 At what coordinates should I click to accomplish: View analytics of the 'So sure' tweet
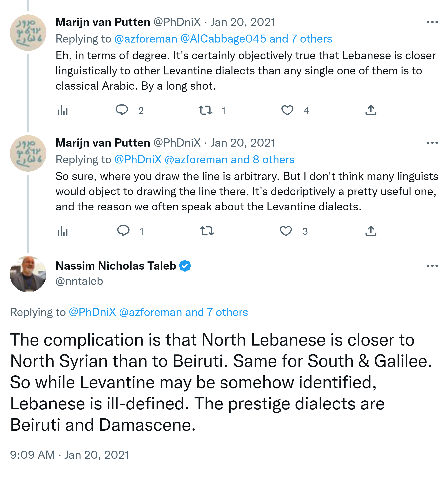click(62, 231)
